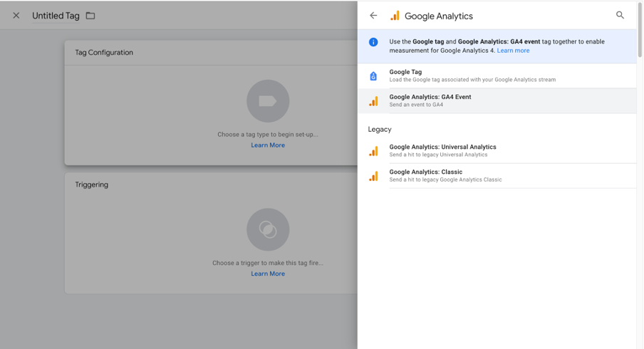Click the blue info icon in the banner

373,42
